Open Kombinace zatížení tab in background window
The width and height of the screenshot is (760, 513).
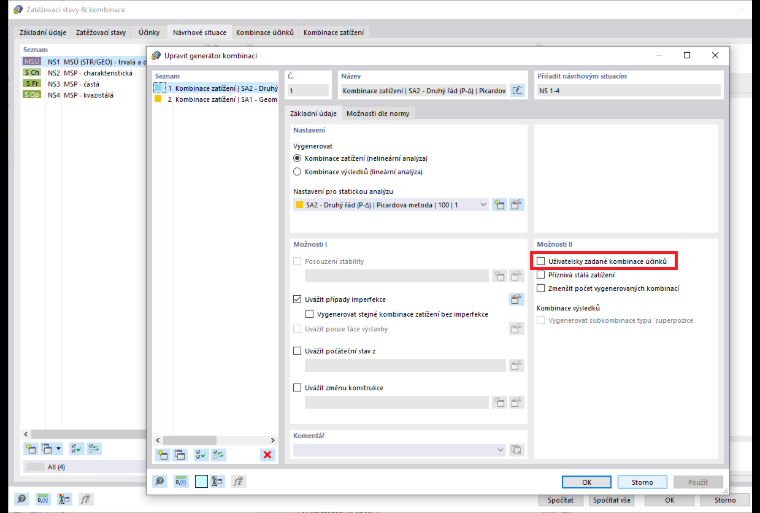333,32
